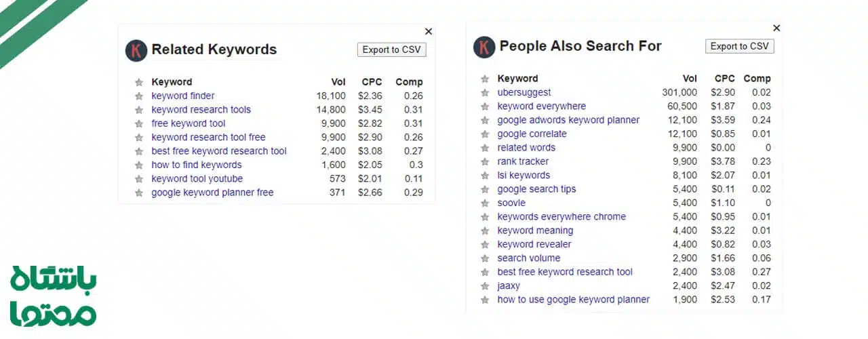Mark 'soovle' with its star icon
868x339 pixels.
tap(485, 203)
